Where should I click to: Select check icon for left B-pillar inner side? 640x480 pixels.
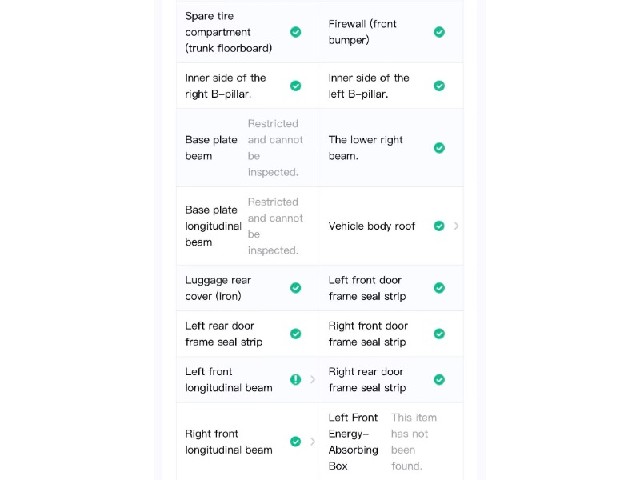click(x=439, y=86)
